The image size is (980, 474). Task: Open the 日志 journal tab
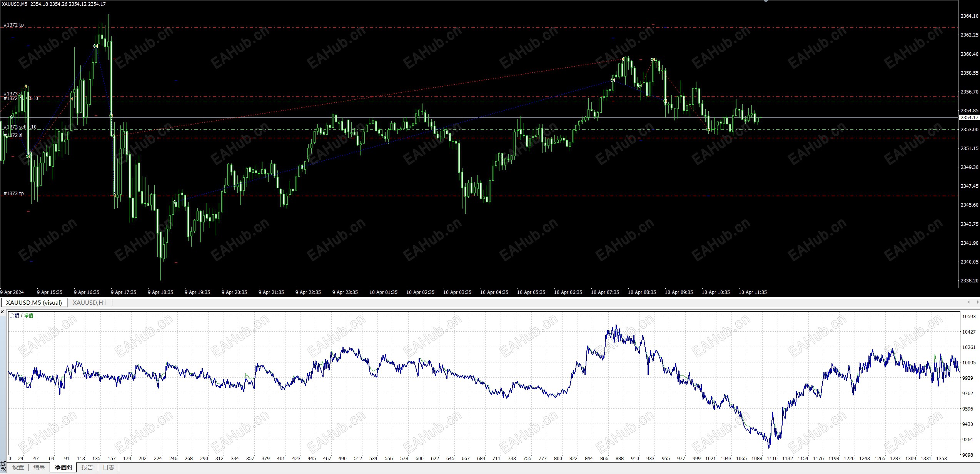click(109, 467)
